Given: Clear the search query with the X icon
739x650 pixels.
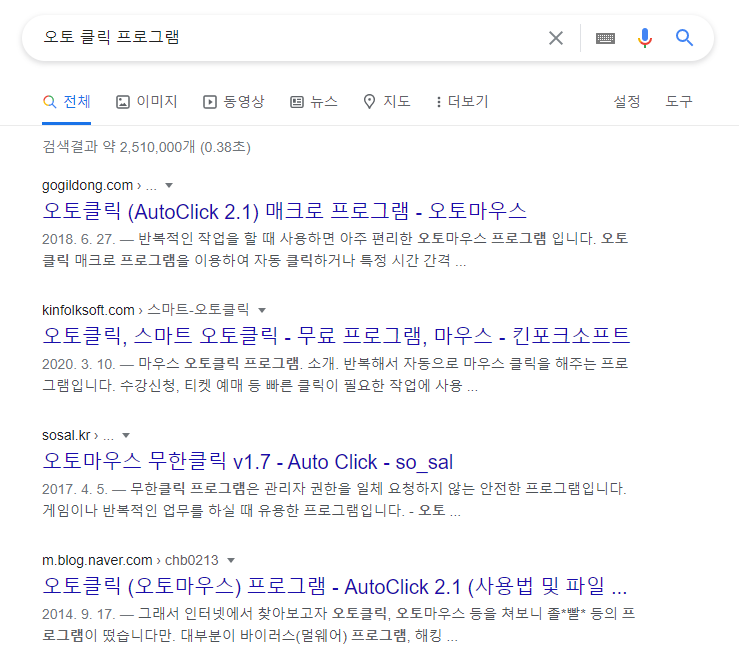Looking at the screenshot, I should pos(556,38).
